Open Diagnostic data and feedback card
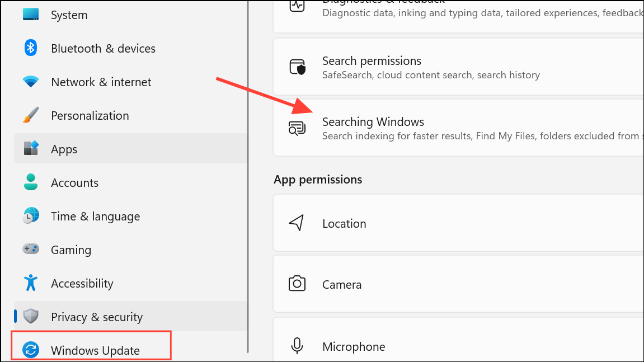Image resolution: width=644 pixels, height=362 pixels. click(458, 16)
